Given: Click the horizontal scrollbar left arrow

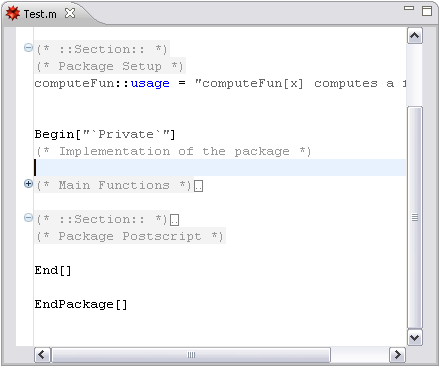Looking at the screenshot, I should tap(42, 355).
